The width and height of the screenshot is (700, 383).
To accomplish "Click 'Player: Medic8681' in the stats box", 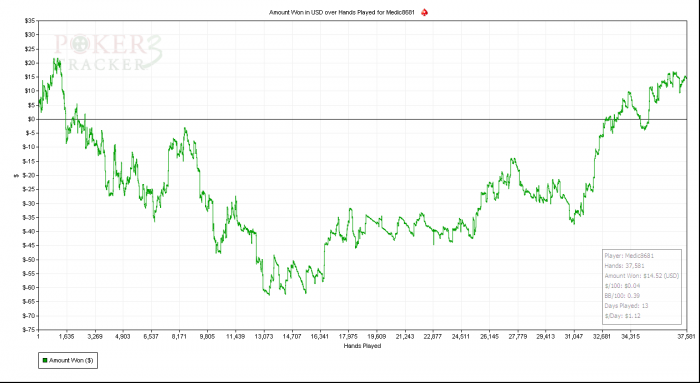I will 629,256.
